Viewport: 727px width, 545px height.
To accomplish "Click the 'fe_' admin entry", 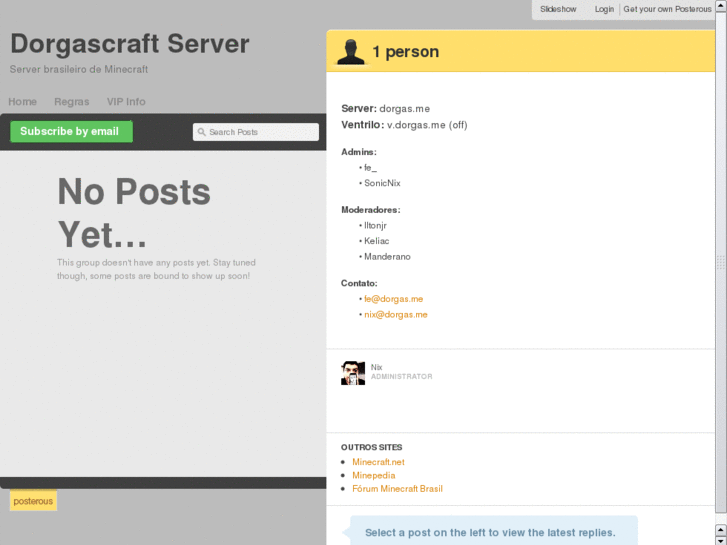I will (370, 168).
